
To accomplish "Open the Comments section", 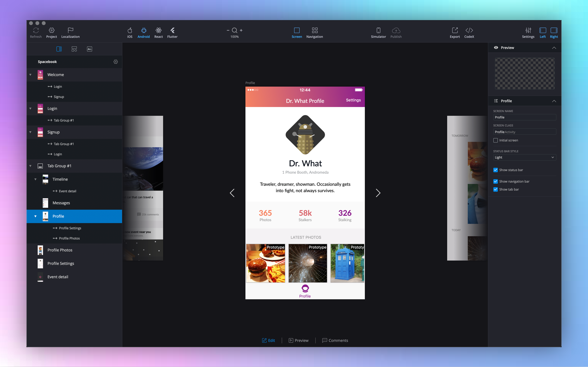I will [335, 340].
